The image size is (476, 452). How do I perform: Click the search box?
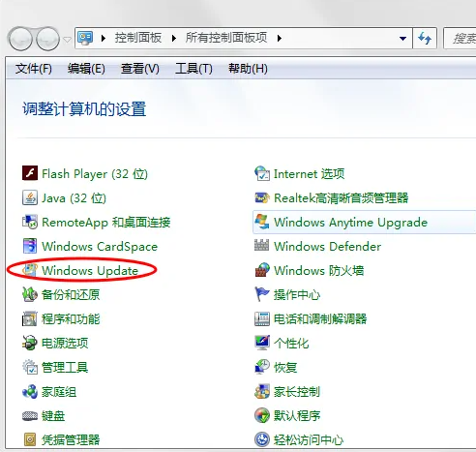(460, 39)
